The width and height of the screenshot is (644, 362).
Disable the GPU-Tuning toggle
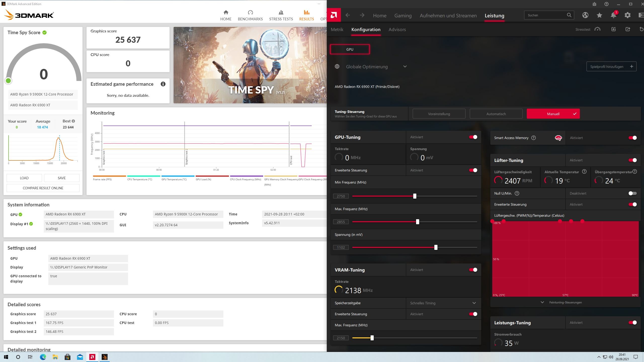coord(473,137)
